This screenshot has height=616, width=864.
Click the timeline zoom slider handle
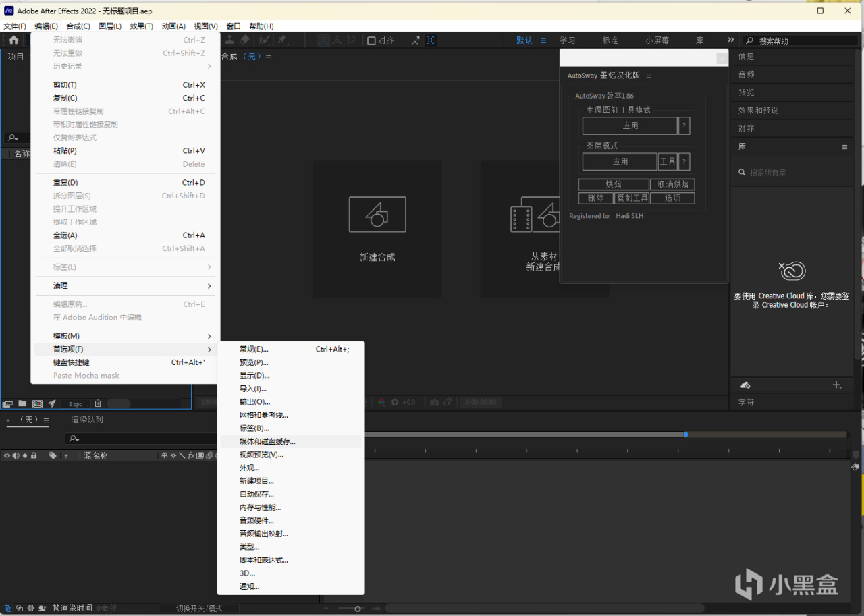point(358,609)
